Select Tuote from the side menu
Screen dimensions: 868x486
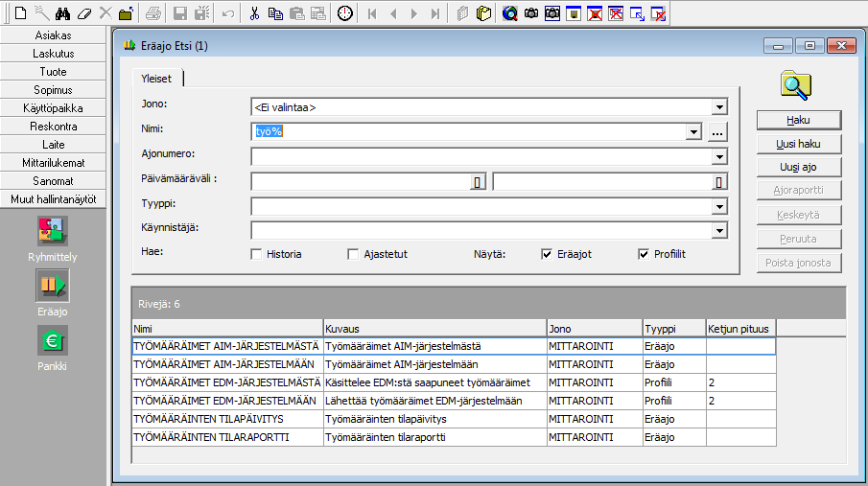pos(53,72)
